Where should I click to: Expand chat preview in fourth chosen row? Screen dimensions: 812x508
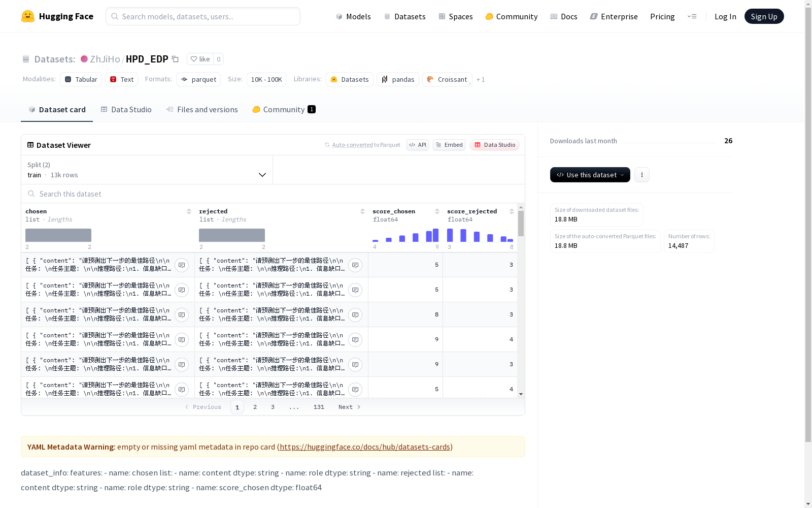182,340
